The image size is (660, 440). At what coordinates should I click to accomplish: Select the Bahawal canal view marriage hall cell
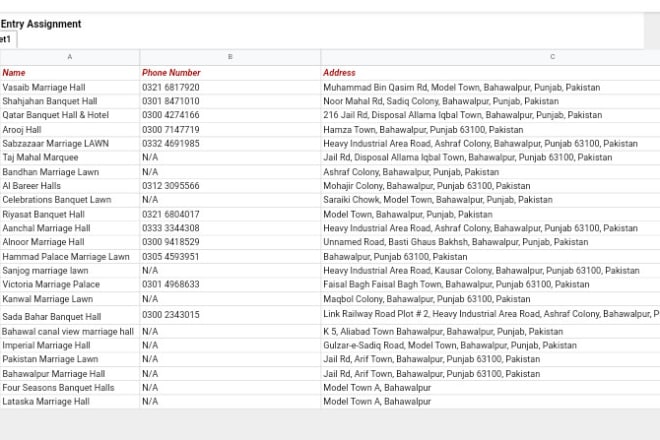pyautogui.click(x=69, y=332)
